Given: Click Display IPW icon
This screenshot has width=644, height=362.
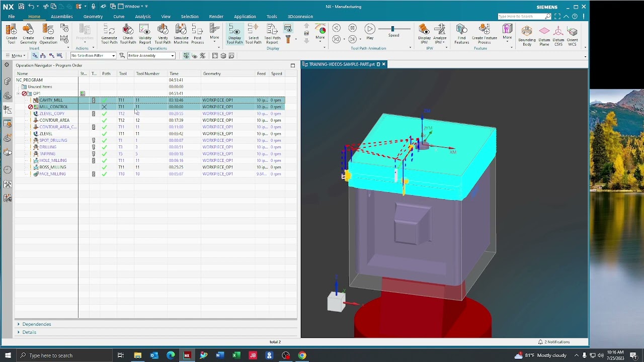Looking at the screenshot, I should click(424, 34).
